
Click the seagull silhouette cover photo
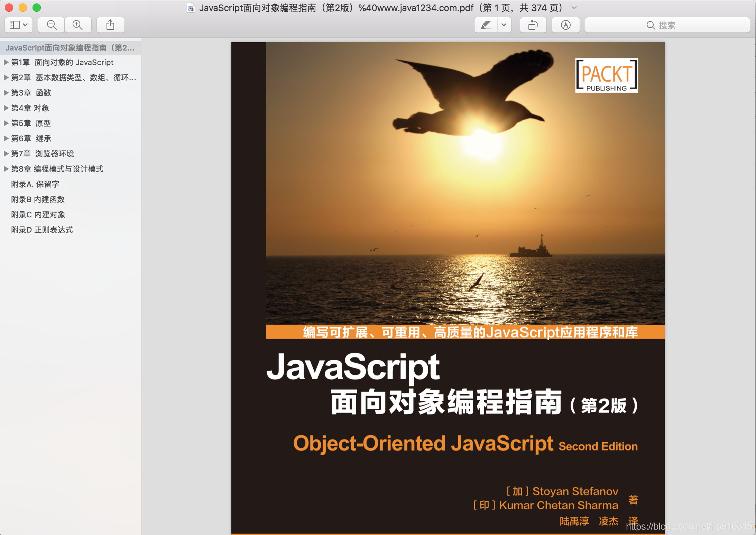(474, 93)
